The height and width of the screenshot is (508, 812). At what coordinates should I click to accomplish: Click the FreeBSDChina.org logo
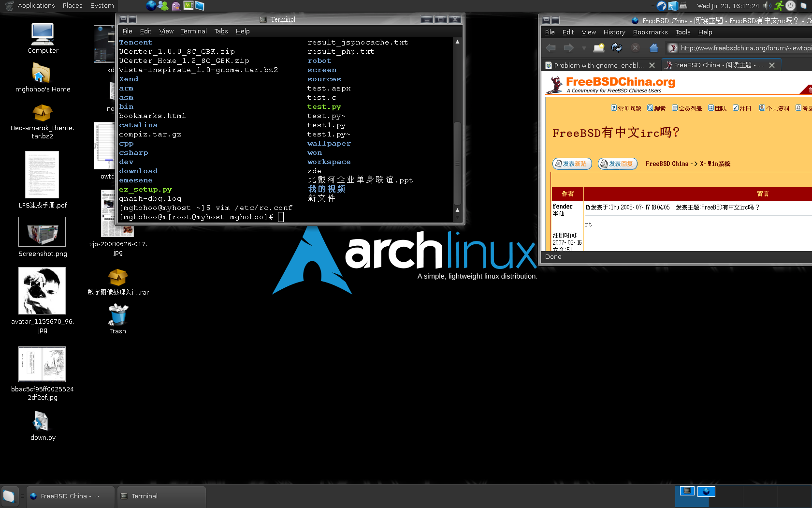[611, 84]
